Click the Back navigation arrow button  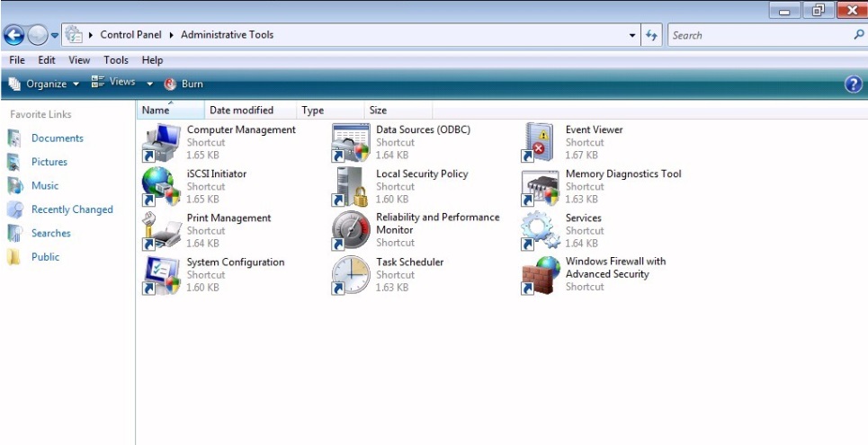pyautogui.click(x=13, y=35)
